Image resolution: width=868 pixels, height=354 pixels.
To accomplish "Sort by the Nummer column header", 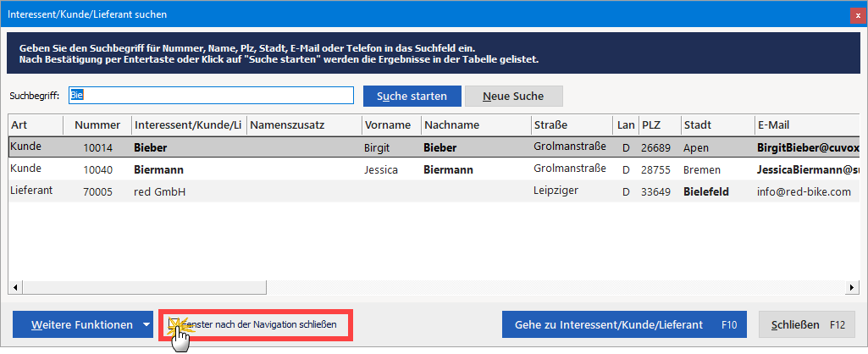I will click(97, 125).
